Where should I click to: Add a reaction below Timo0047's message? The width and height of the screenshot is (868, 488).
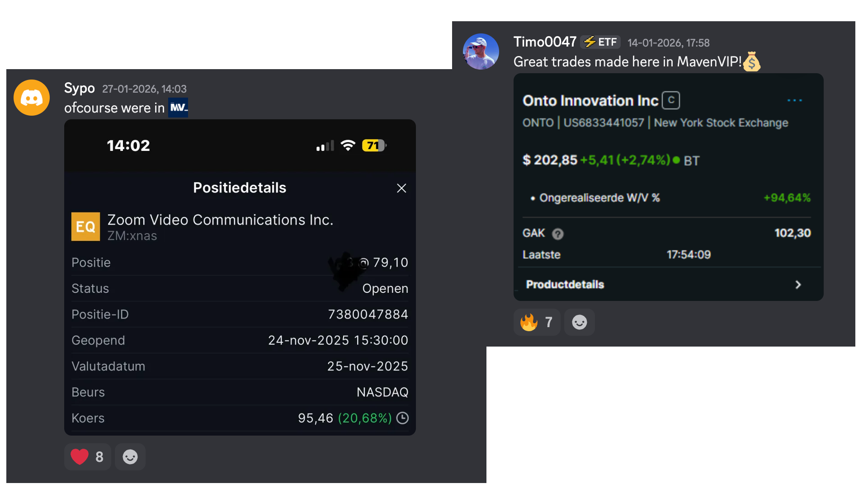click(x=579, y=322)
